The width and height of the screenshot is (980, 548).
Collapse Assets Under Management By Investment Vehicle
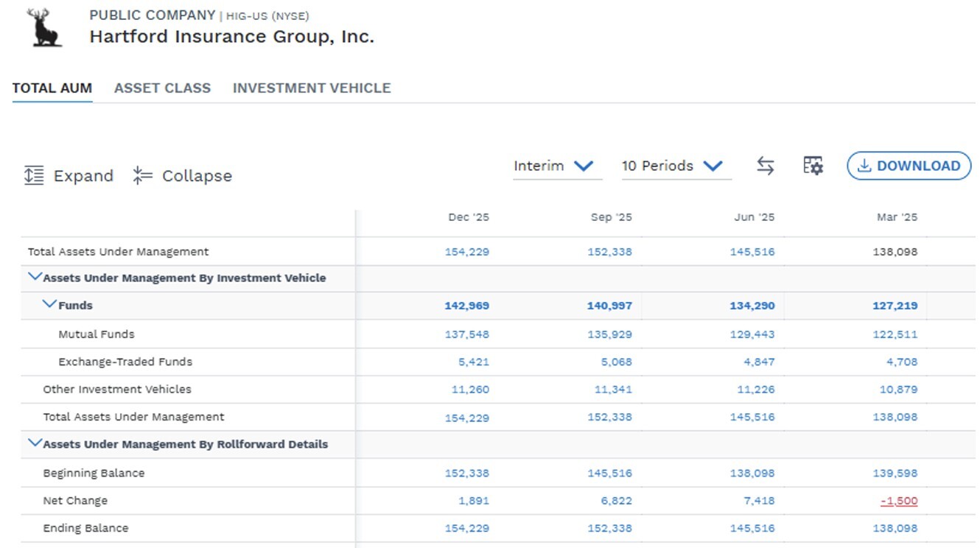(35, 278)
